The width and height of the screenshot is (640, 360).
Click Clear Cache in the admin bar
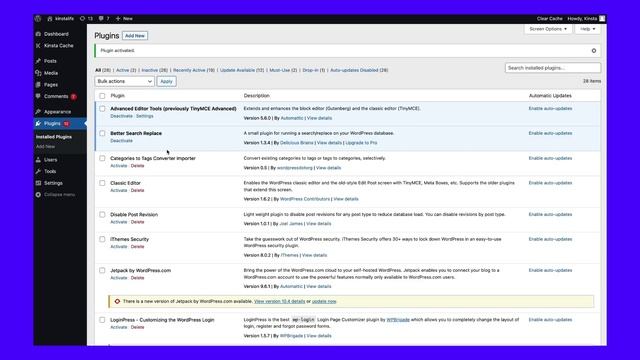coord(549,18)
